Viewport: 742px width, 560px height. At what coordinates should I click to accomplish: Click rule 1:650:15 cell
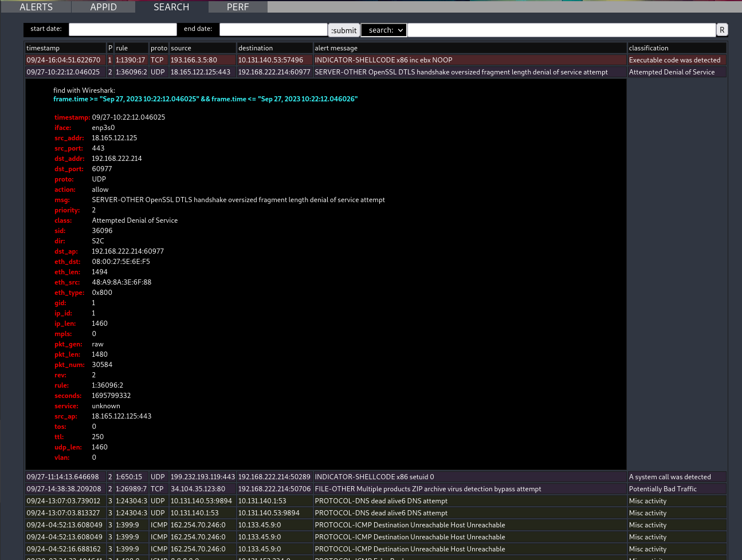(131, 477)
